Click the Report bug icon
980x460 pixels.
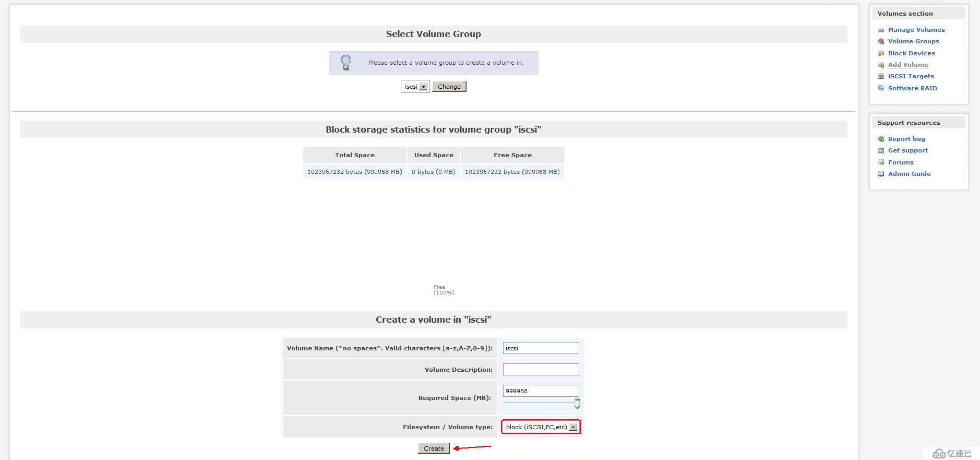[881, 139]
